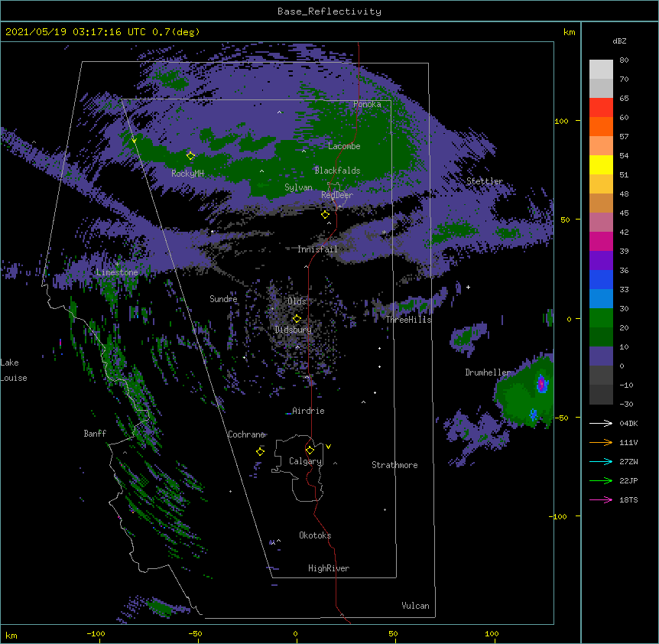The image size is (659, 644).
Task: Click the Ponoka city label
Action: click(367, 104)
